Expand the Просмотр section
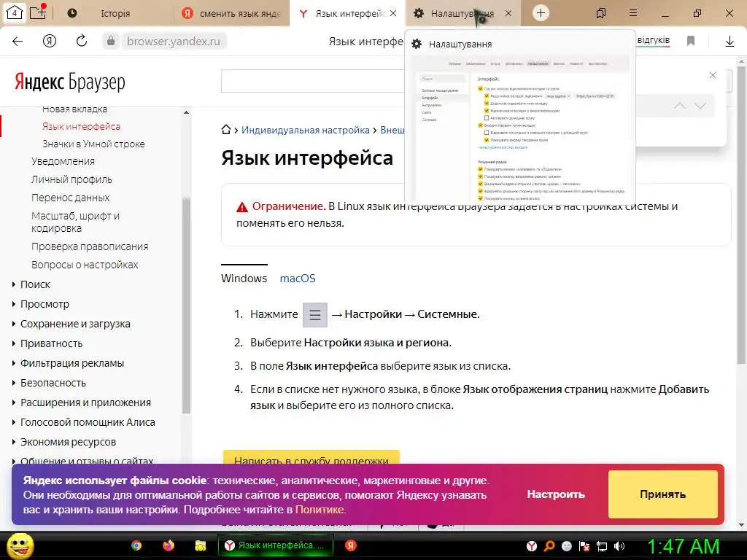 44,304
